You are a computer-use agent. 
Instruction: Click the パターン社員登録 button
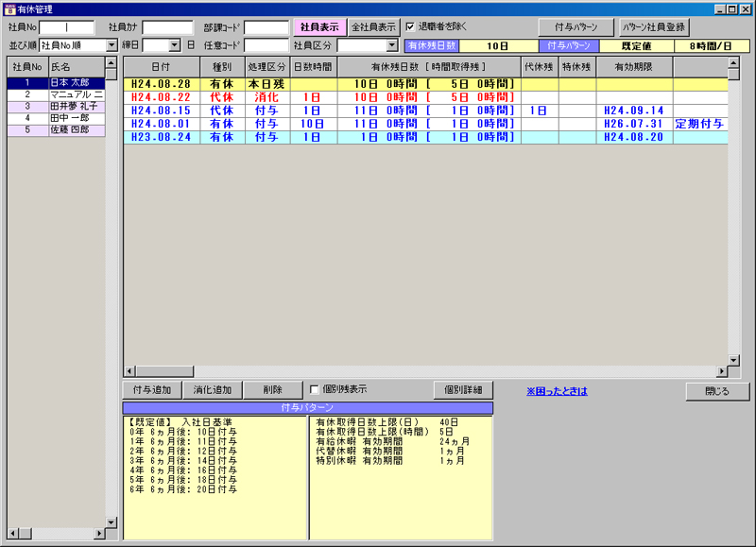pyautogui.click(x=654, y=27)
